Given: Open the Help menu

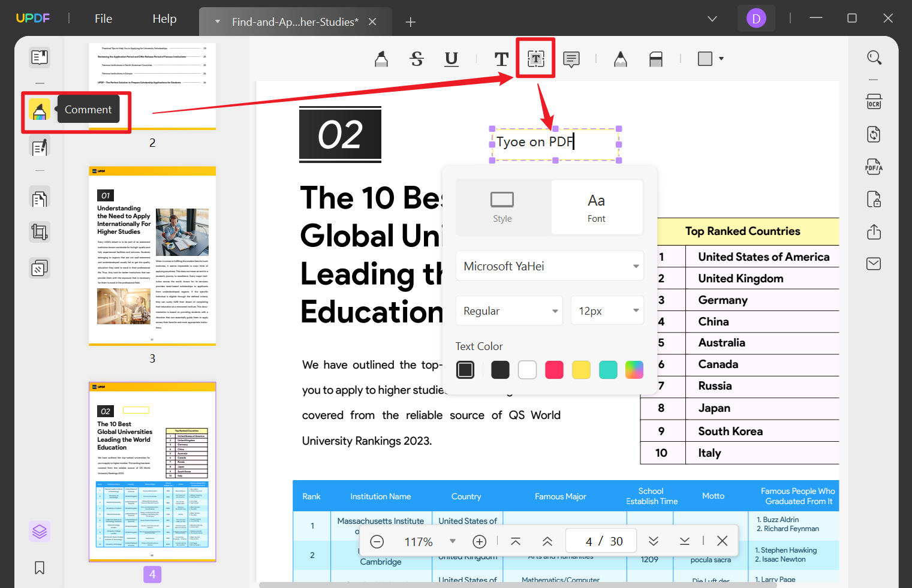Looking at the screenshot, I should (164, 19).
